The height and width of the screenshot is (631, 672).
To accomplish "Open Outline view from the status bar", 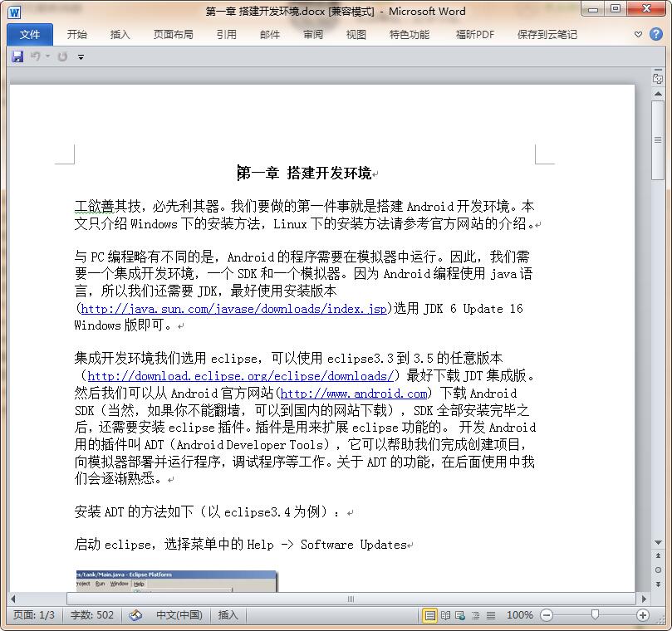I will tap(475, 615).
